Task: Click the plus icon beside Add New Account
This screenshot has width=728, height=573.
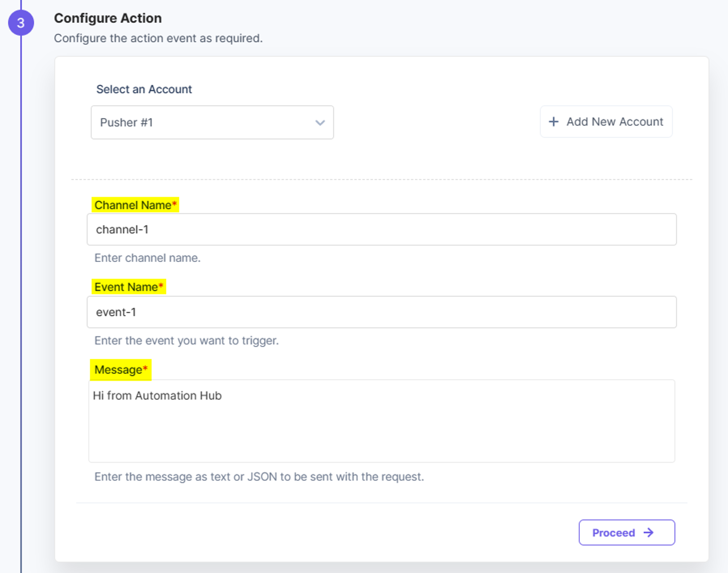Action: [x=554, y=121]
